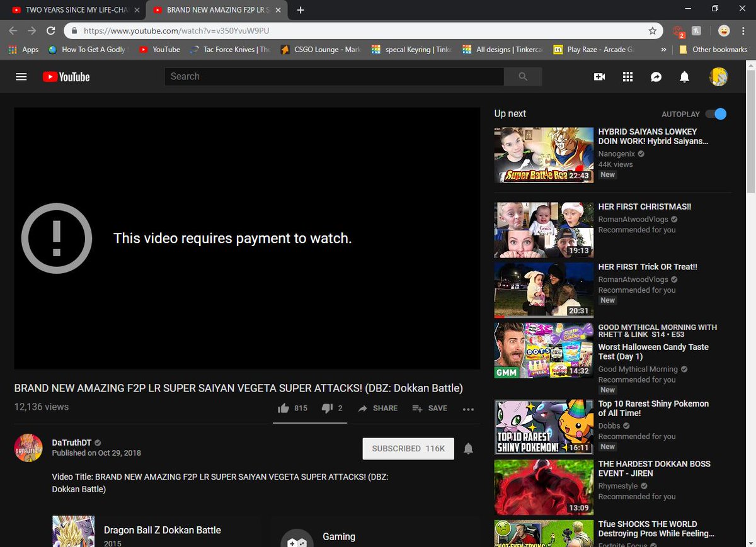The height and width of the screenshot is (547, 756).
Task: Open the Top 10 Rarest Shiny Pokemon thumbnail
Action: click(x=544, y=427)
